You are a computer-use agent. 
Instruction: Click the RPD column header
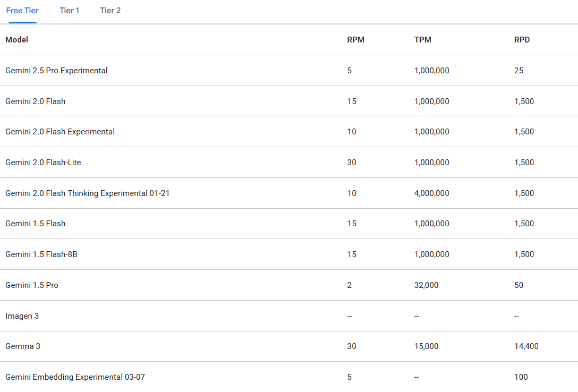click(x=522, y=40)
